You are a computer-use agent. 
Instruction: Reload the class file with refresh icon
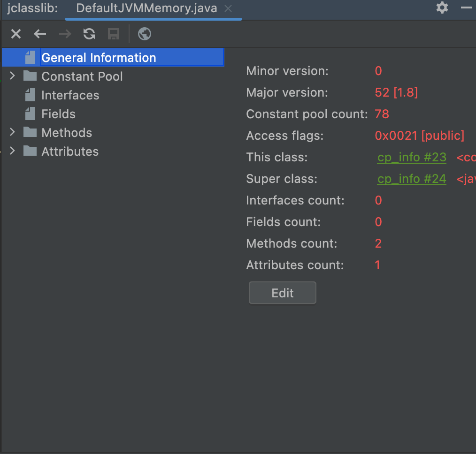coord(89,34)
